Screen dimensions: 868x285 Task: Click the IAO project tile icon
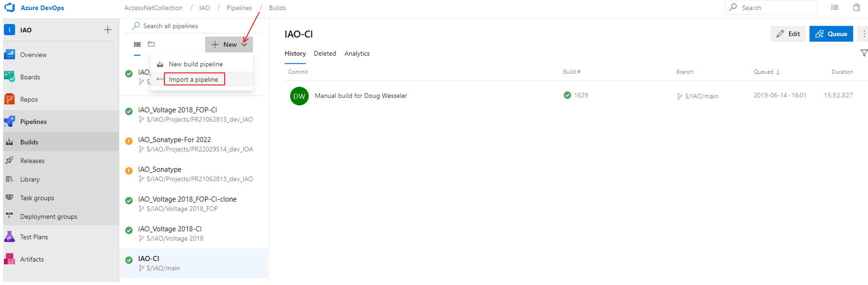[10, 30]
